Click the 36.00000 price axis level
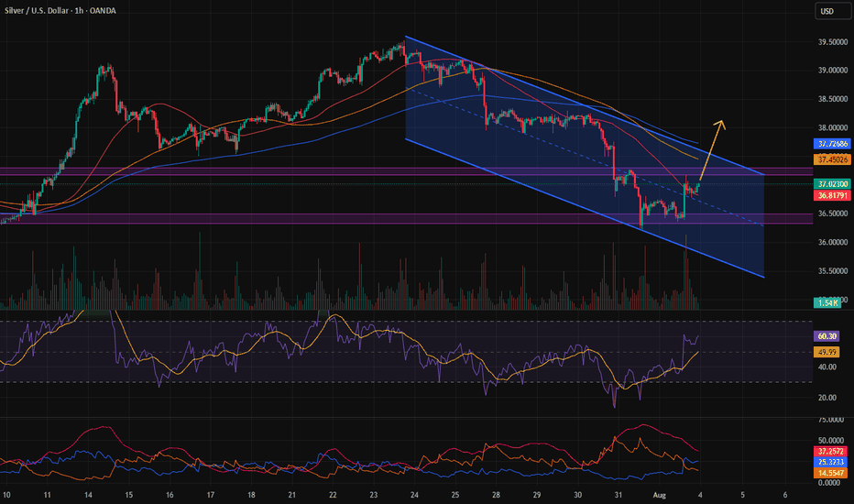Image resolution: width=854 pixels, height=504 pixels. [x=832, y=242]
